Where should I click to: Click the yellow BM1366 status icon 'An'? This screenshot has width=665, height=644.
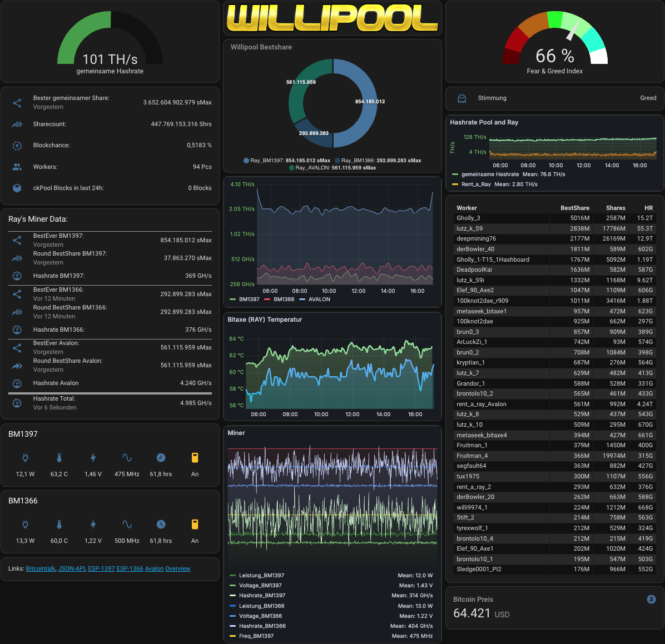coord(195,525)
